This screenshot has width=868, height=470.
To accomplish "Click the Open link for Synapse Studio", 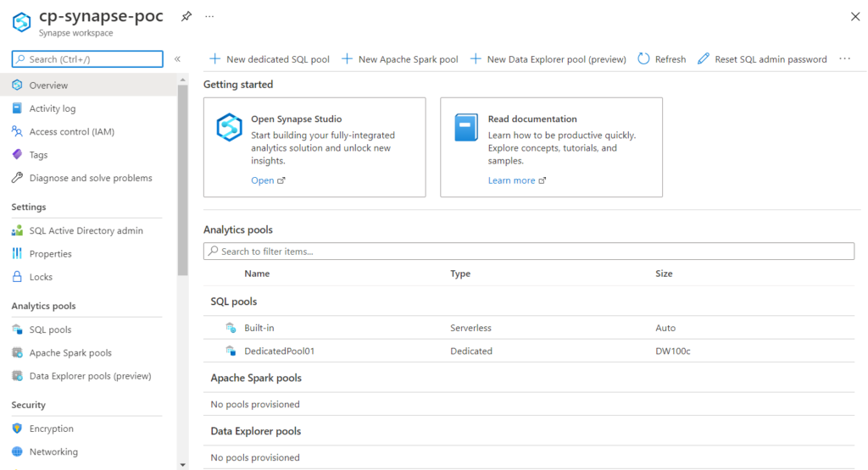I will tap(268, 180).
